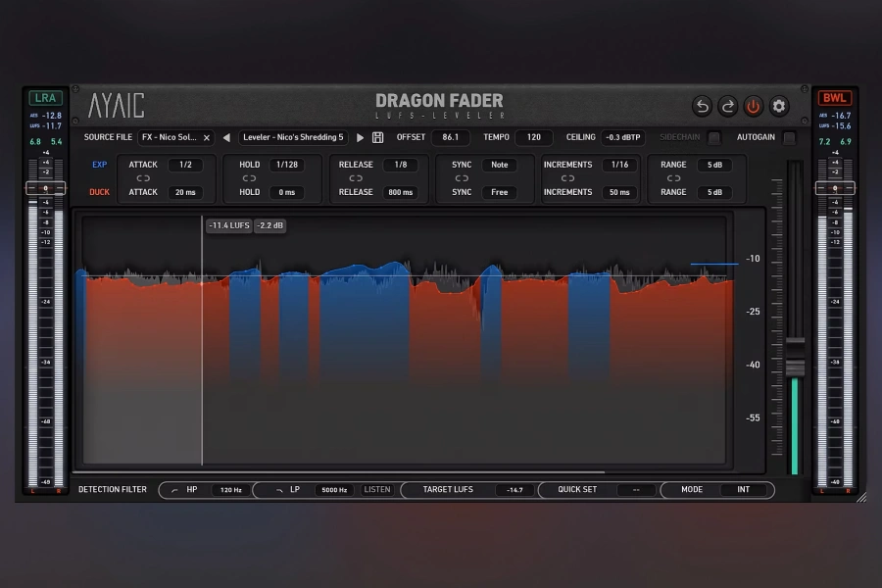Edit the Offset value 86.1

pos(451,138)
